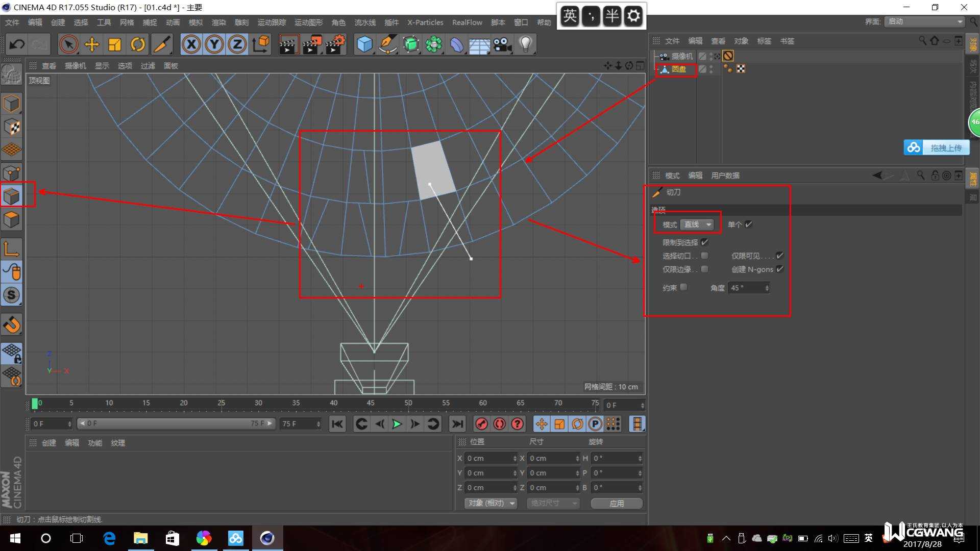Click the Render to Picture Viewer icon
This screenshot has height=551, width=980.
pyautogui.click(x=311, y=44)
